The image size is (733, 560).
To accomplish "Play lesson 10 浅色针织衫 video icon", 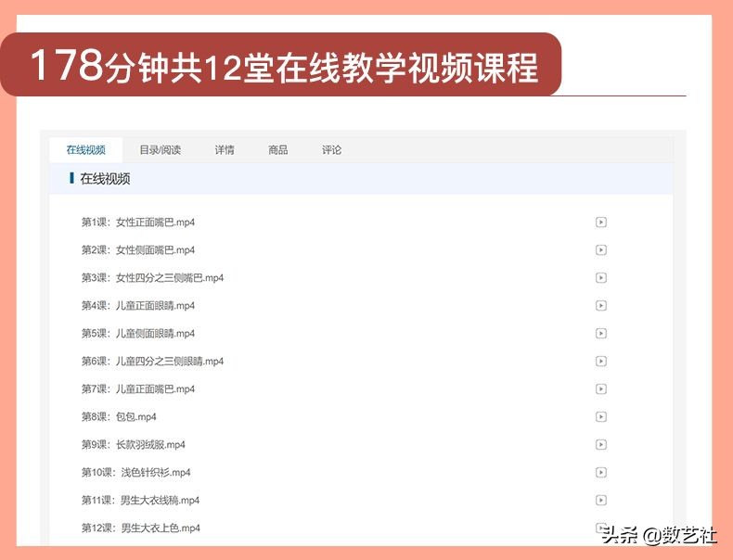I will (x=601, y=473).
